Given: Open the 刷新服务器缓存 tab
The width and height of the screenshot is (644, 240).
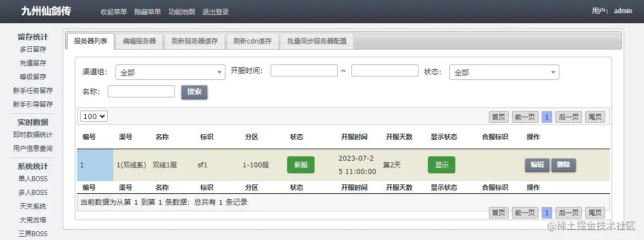Looking at the screenshot, I should point(195,41).
